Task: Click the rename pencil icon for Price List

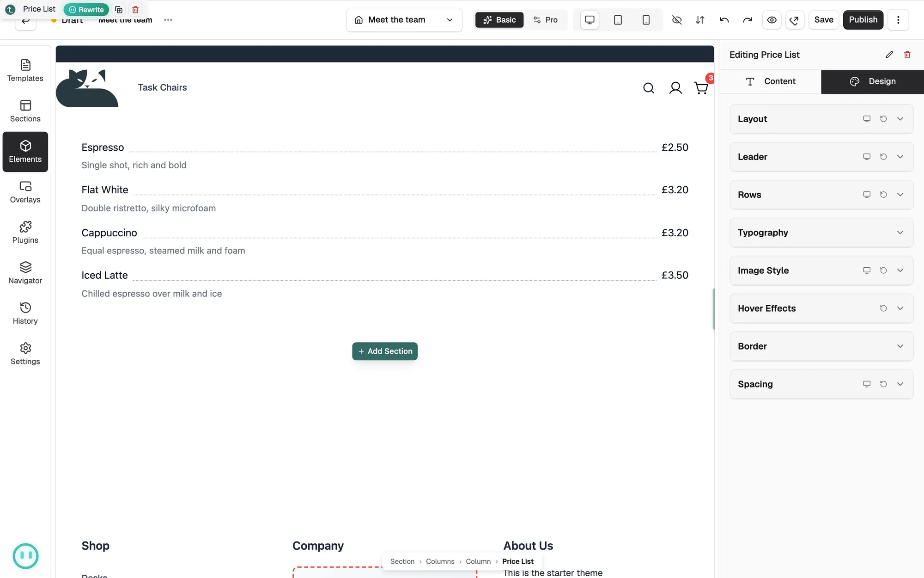Action: (889, 55)
